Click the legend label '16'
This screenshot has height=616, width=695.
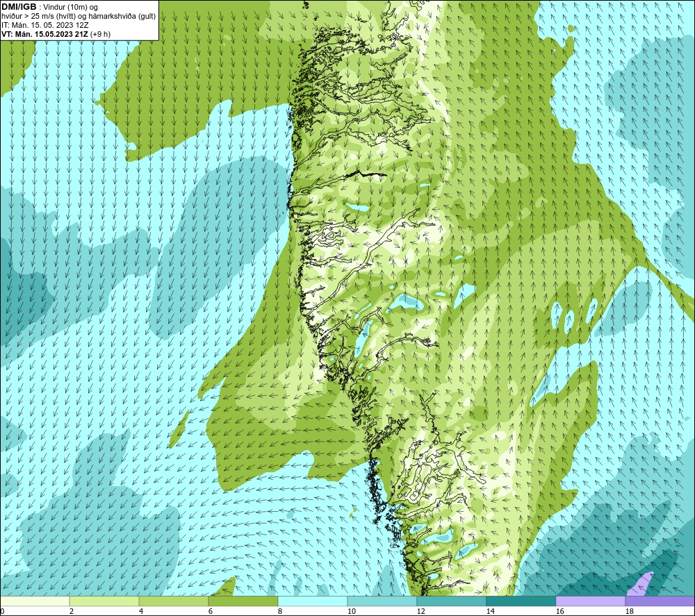(x=559, y=611)
